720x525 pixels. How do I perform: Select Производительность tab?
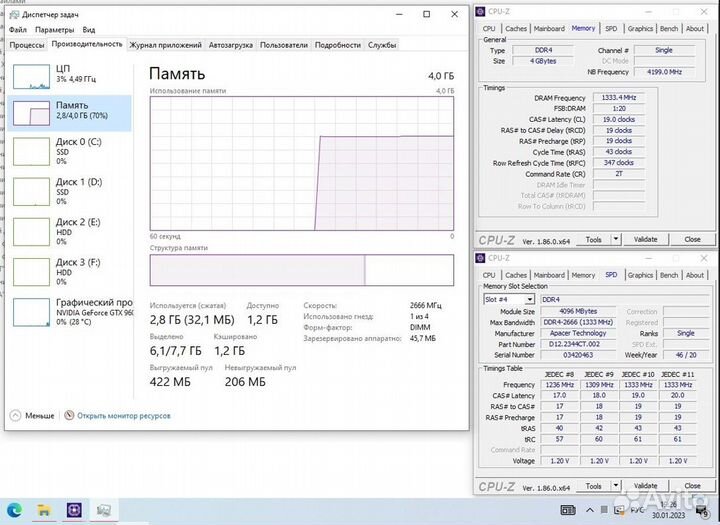(x=87, y=44)
